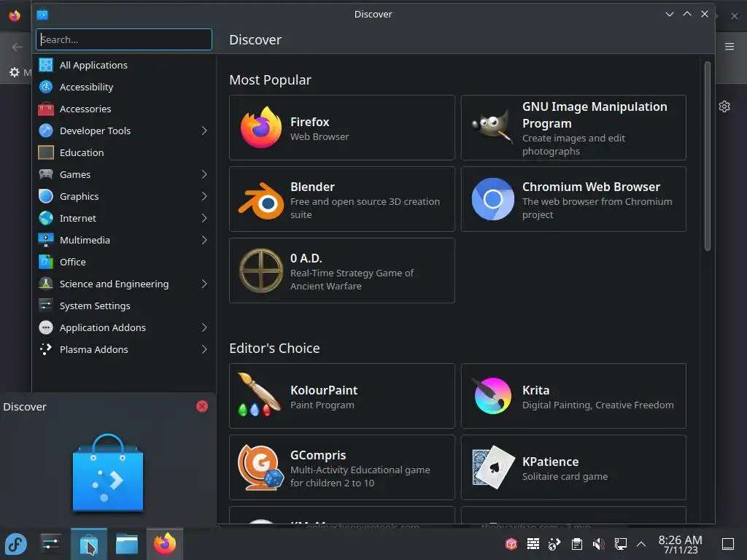This screenshot has height=560, width=747.
Task: Close the Discover taskbar preview tooltip
Action: pyautogui.click(x=202, y=406)
